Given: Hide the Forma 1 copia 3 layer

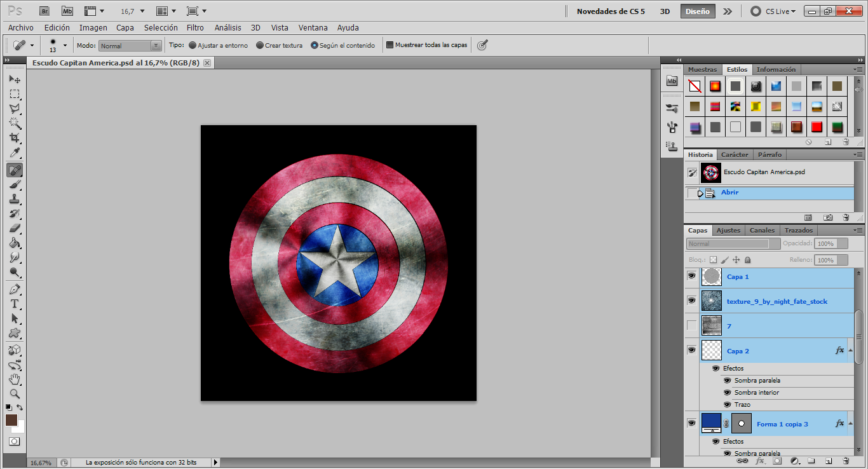Looking at the screenshot, I should pyautogui.click(x=691, y=423).
